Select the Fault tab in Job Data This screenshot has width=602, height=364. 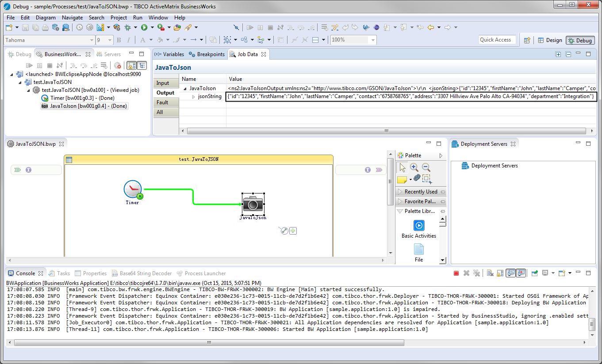(163, 102)
